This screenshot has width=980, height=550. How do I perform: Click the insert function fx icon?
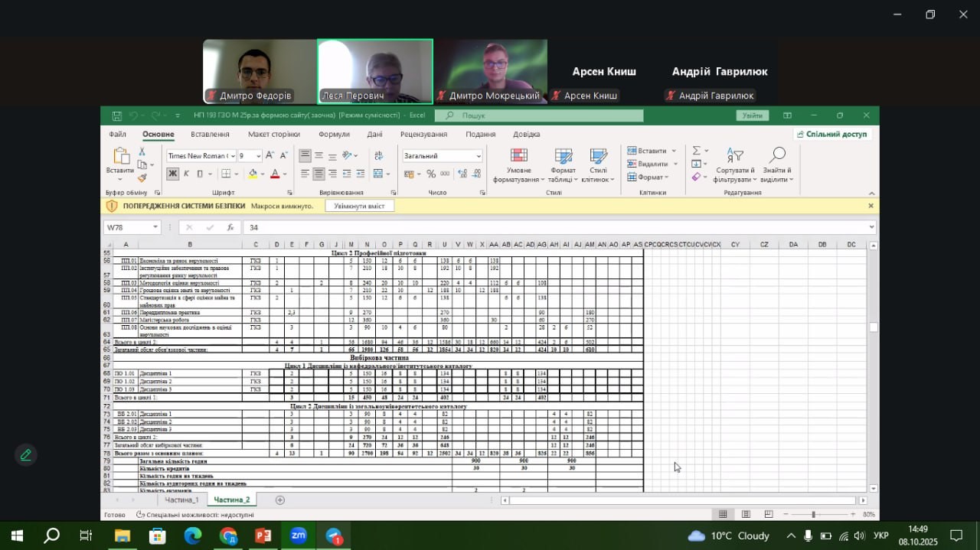point(230,227)
